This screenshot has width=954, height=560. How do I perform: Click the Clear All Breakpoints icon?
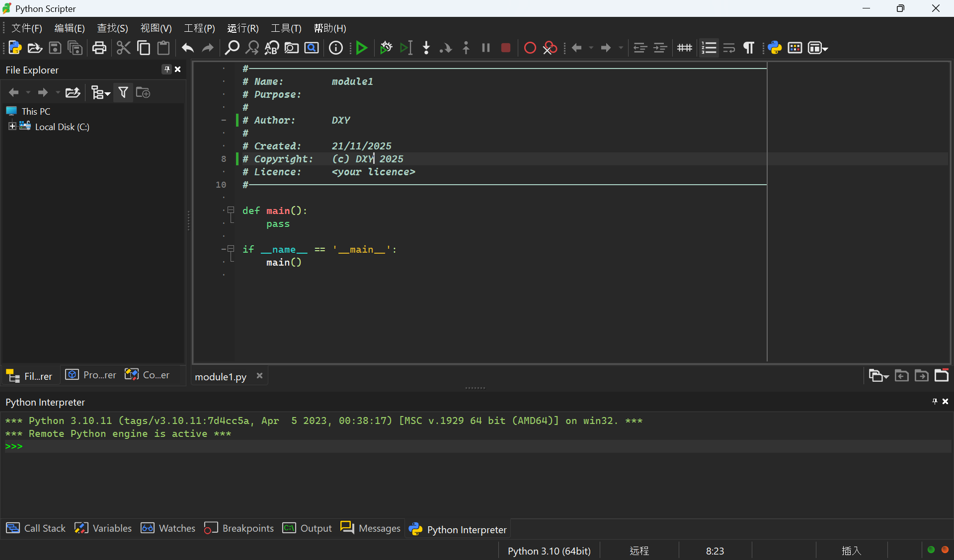(550, 48)
